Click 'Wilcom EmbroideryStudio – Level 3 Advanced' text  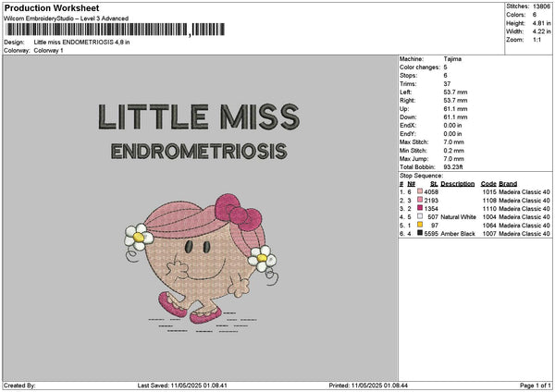click(67, 18)
